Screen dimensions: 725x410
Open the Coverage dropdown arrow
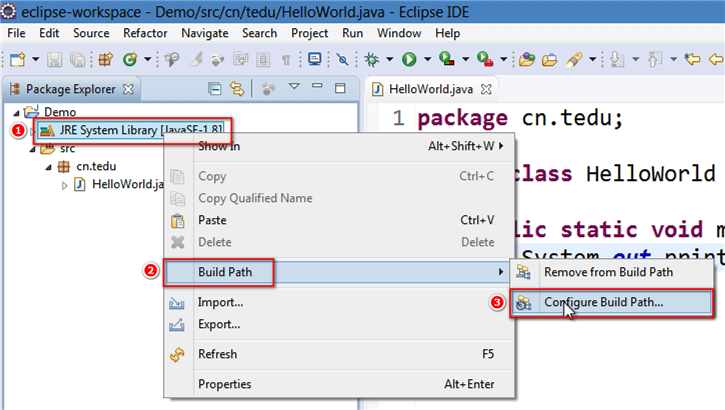coord(466,59)
